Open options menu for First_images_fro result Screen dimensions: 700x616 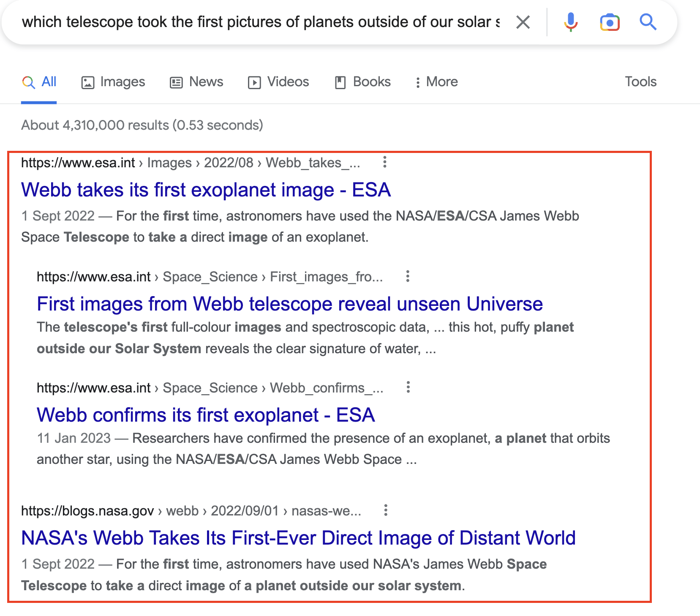click(408, 276)
